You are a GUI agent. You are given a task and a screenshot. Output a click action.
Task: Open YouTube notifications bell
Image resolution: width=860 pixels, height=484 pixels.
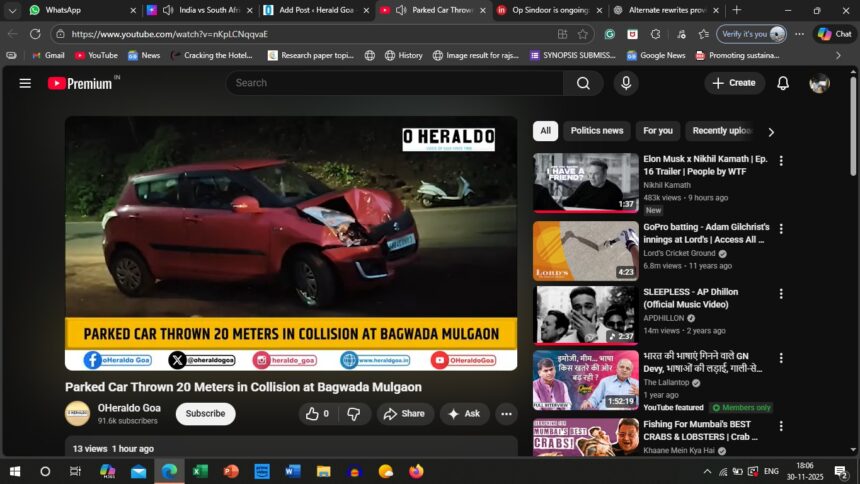click(783, 83)
